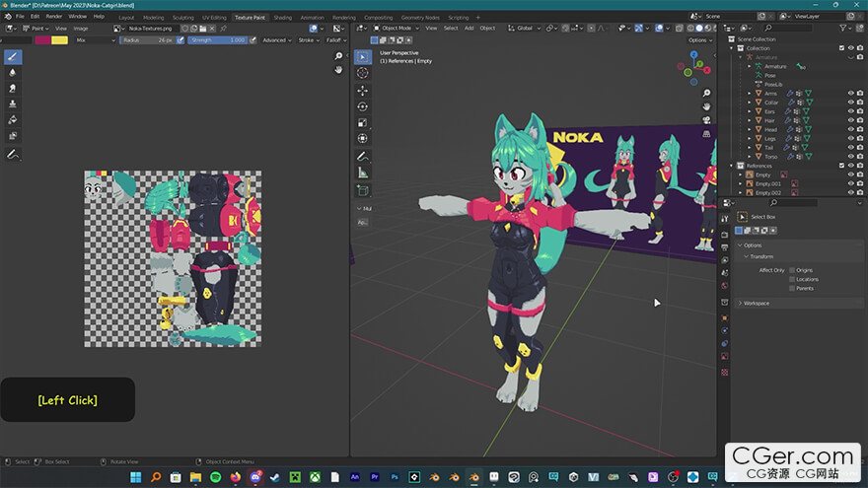Open the Falloff popover in paint header
Screen dimensions: 868x488
click(336, 40)
